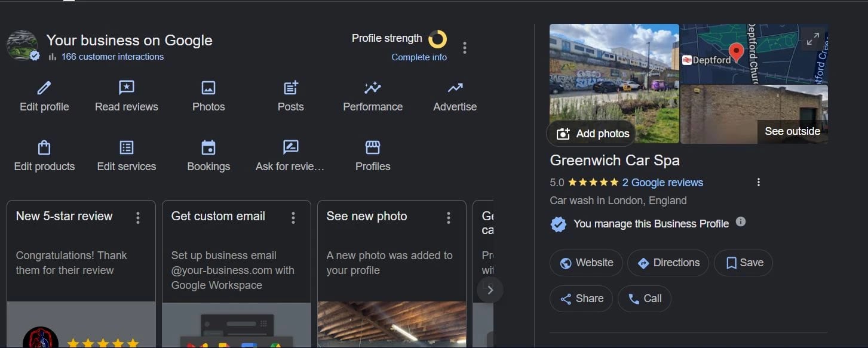Image resolution: width=868 pixels, height=348 pixels.
Task: Click the five-star rating stars
Action: click(593, 183)
